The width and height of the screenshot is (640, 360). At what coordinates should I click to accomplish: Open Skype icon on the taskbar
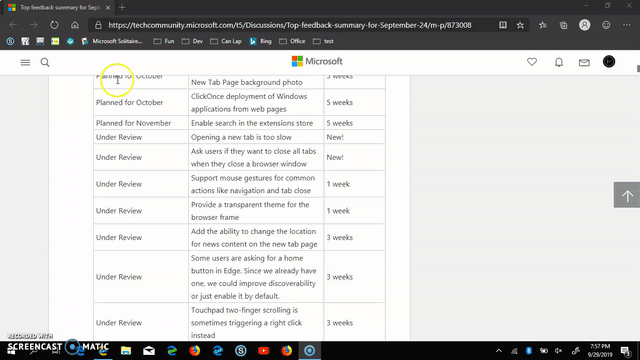tap(241, 351)
